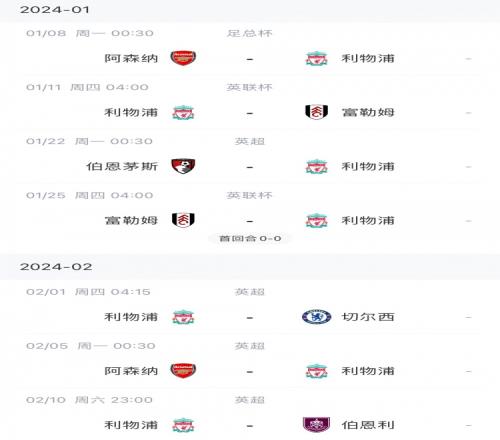Viewport: 500px width, 440px height.
Task: Open 切尔西 team name in 02/01 match
Action: (x=368, y=317)
